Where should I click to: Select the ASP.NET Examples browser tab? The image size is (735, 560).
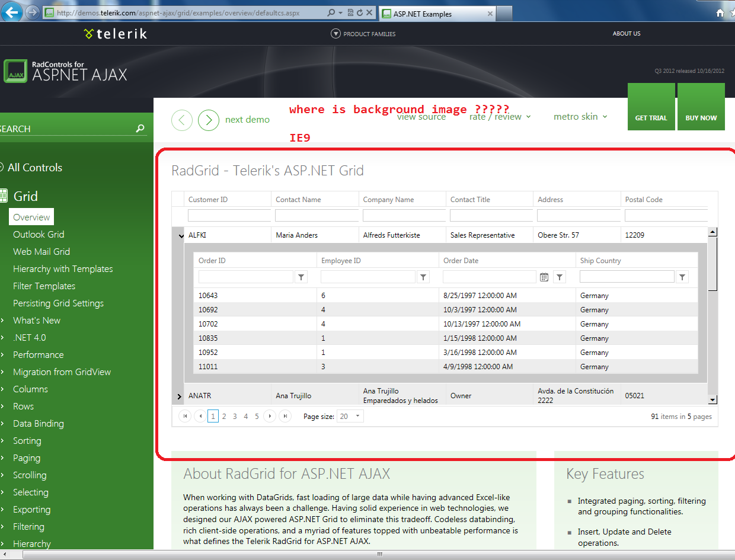pos(436,14)
